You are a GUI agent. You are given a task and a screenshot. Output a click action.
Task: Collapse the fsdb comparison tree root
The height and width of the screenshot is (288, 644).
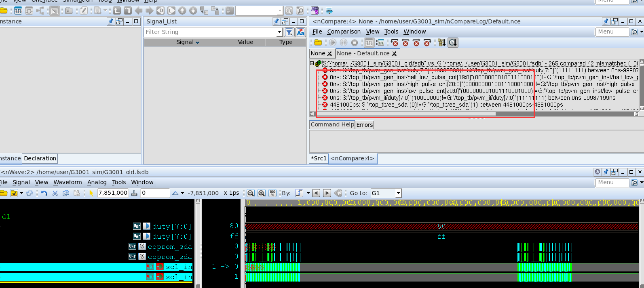coord(312,63)
